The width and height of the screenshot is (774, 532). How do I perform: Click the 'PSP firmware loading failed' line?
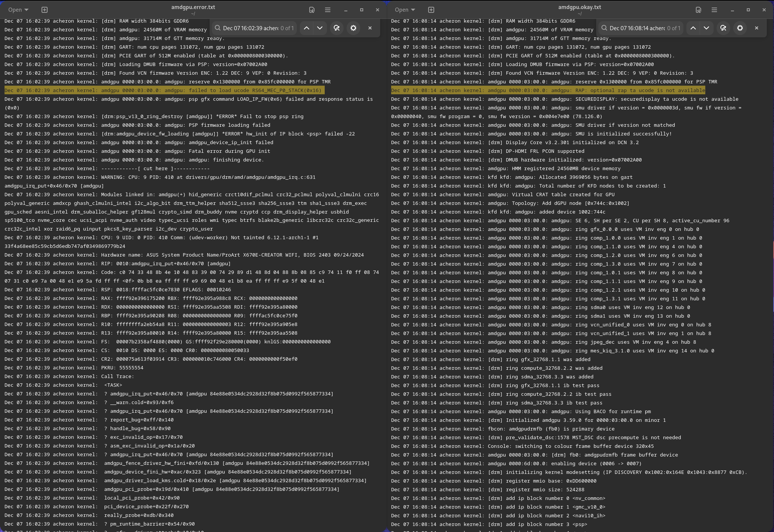click(137, 125)
